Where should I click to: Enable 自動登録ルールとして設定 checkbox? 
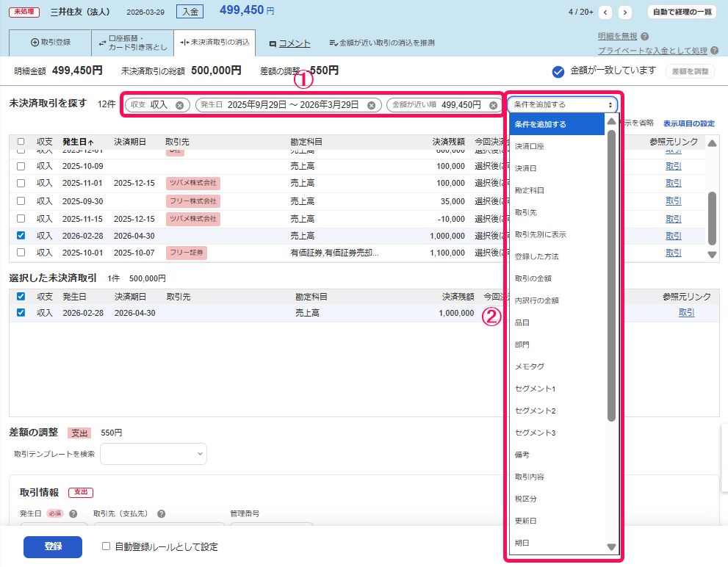click(x=106, y=546)
